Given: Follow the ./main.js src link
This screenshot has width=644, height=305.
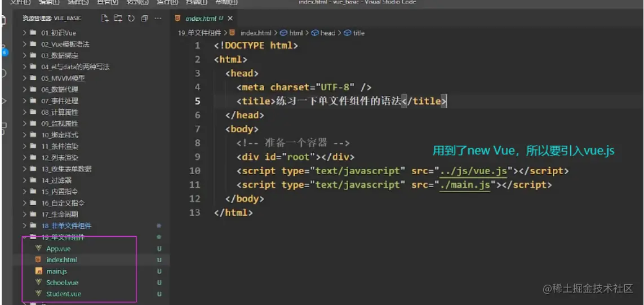Looking at the screenshot, I should pos(464,185).
